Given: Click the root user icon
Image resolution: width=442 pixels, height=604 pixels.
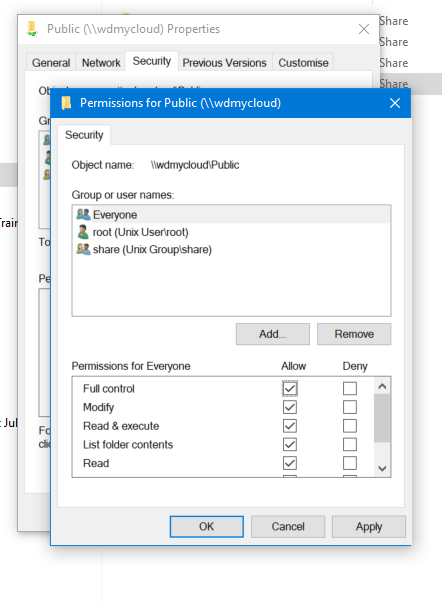Looking at the screenshot, I should 83,232.
